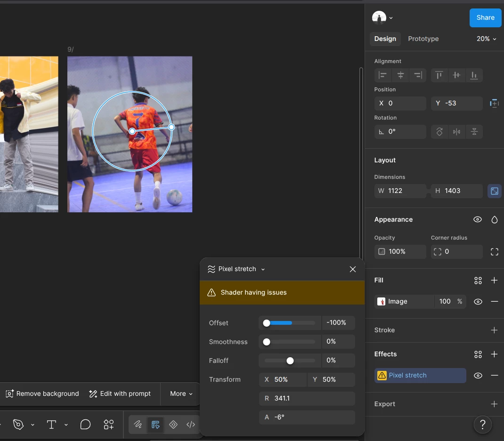The width and height of the screenshot is (504, 441).
Task: Add an export setting
Action: click(495, 404)
